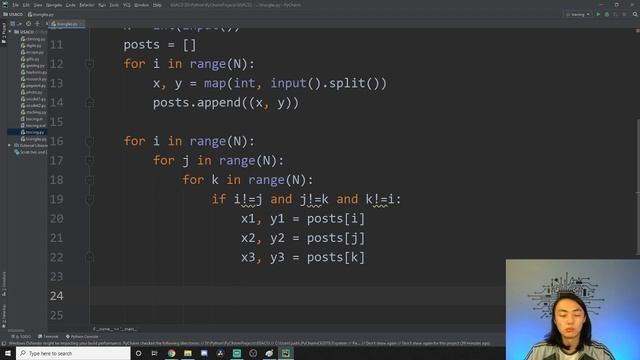Toggle the Favorites tool window side tab
Screen dimensions: 640x360
(x=4, y=316)
